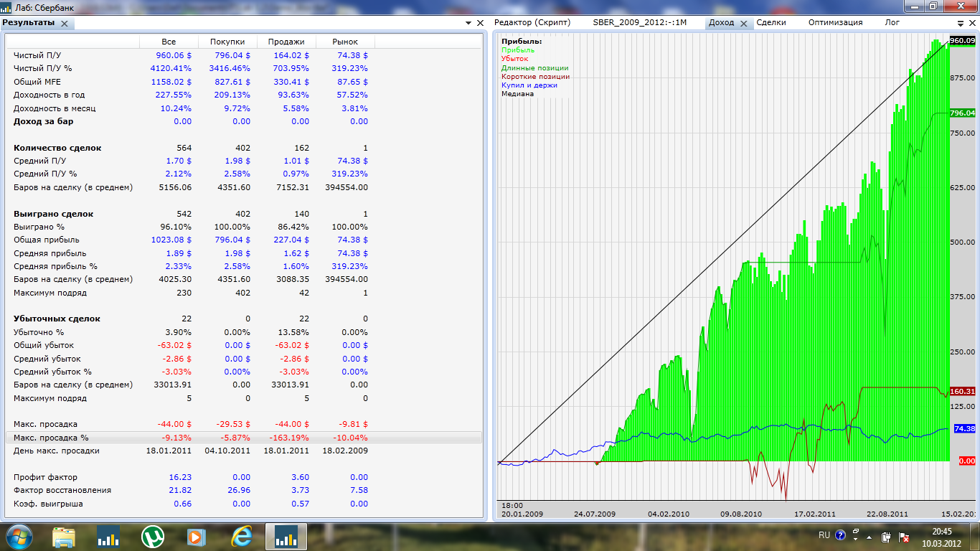980x551 pixels.
Task: Close the Доход tab
Action: (x=744, y=23)
